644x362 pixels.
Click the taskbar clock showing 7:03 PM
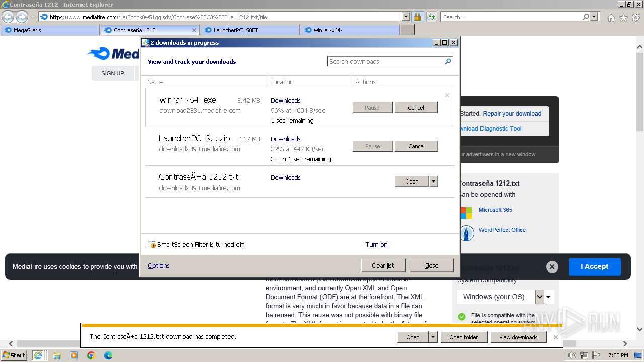[x=618, y=355]
